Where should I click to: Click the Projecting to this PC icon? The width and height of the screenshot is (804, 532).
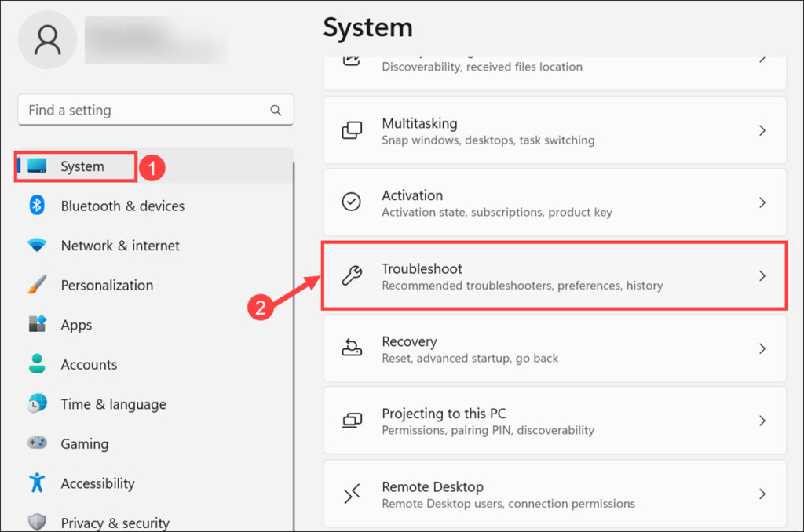[352, 421]
